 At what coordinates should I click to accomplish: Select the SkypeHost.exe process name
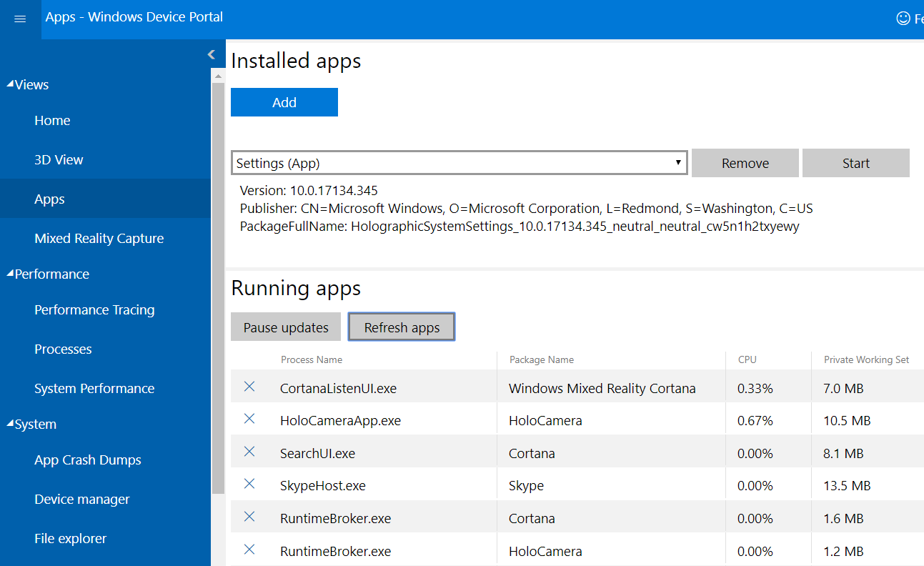pyautogui.click(x=323, y=486)
